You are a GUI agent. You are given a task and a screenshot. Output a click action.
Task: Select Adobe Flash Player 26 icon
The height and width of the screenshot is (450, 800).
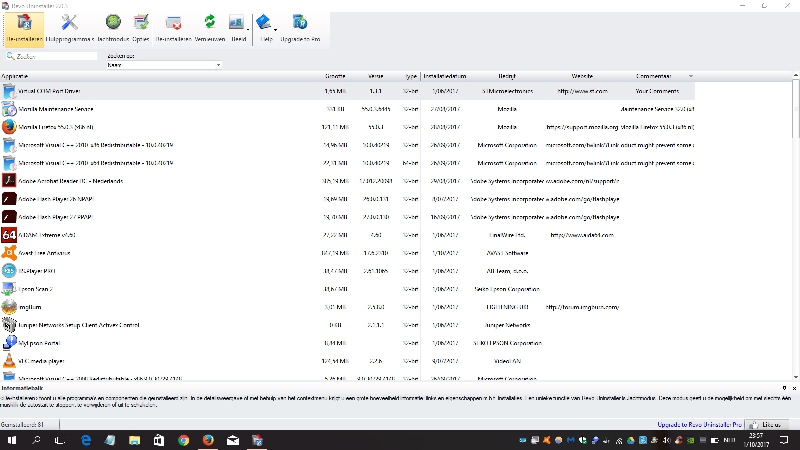(9, 198)
